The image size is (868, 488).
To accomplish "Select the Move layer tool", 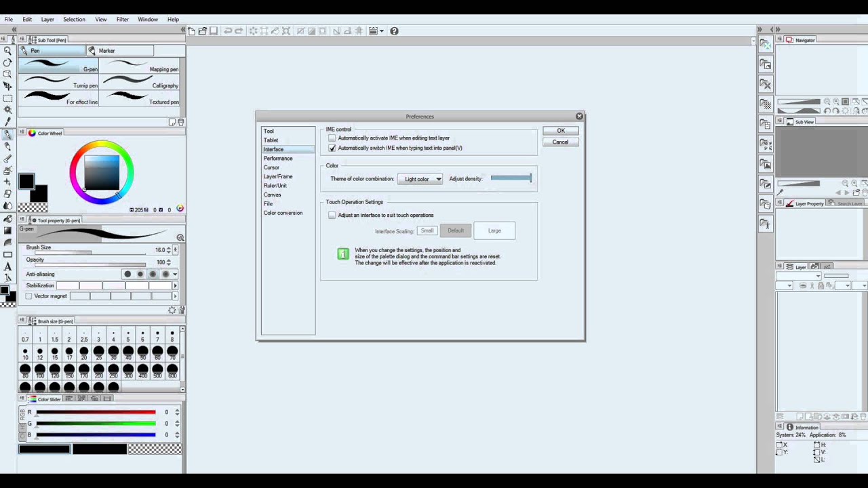I will pos(7,86).
